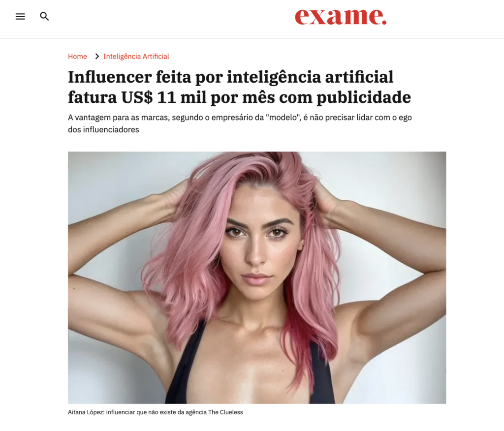Screen dimensions: 504x431
Task: Open the hamburger menu icon
Action: pyautogui.click(x=20, y=16)
